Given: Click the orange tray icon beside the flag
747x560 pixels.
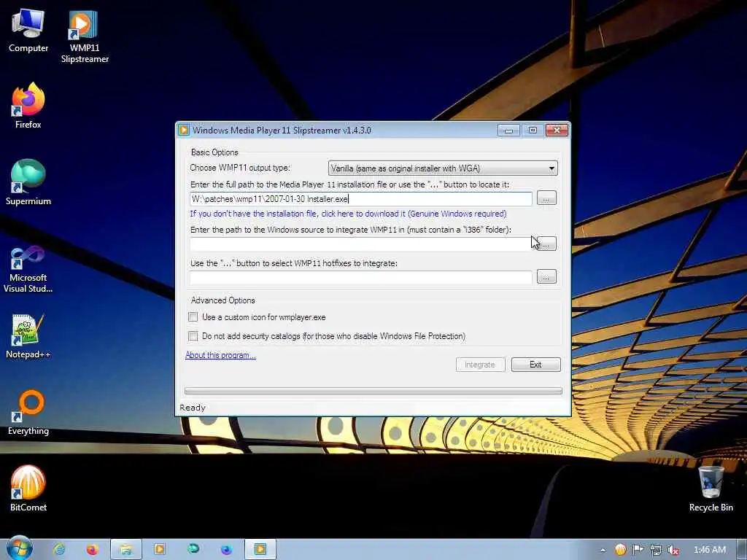Looking at the screenshot, I should (x=620, y=550).
